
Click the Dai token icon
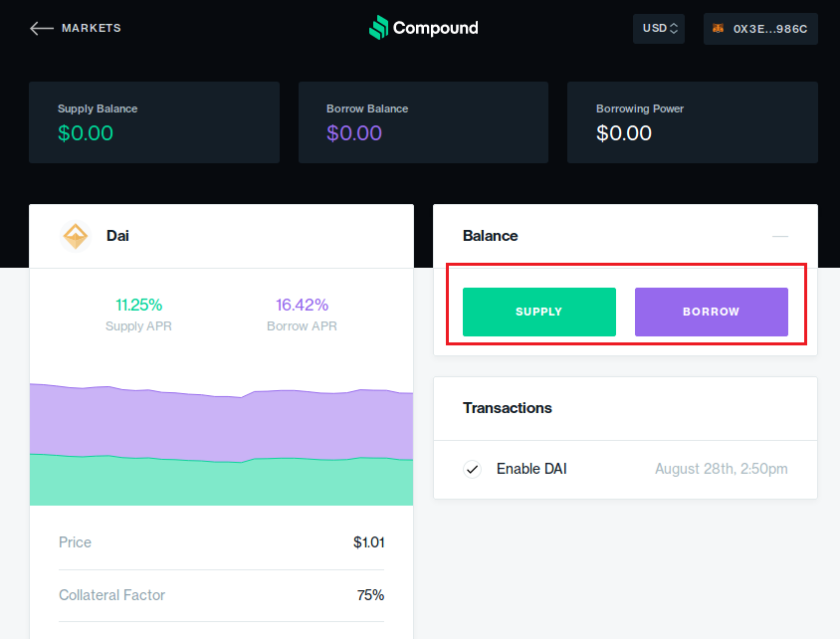(76, 236)
